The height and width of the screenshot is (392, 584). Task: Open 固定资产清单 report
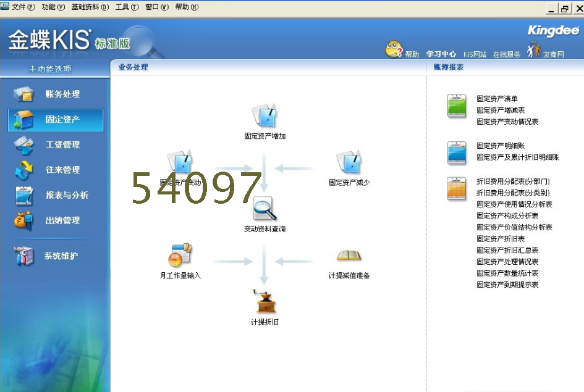(497, 99)
